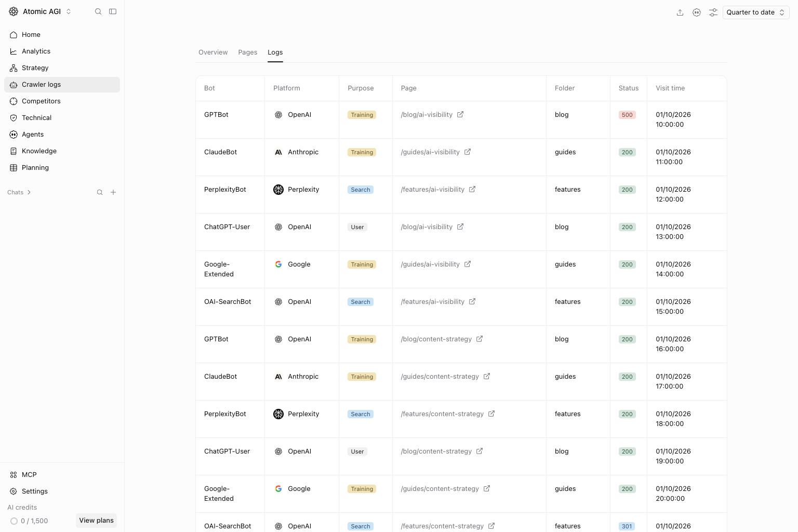The width and height of the screenshot is (798, 532).
Task: Click the View plans button
Action: point(96,521)
